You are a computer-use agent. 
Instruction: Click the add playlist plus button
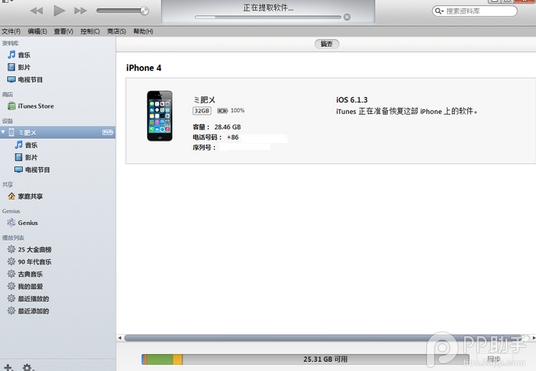click(8, 367)
